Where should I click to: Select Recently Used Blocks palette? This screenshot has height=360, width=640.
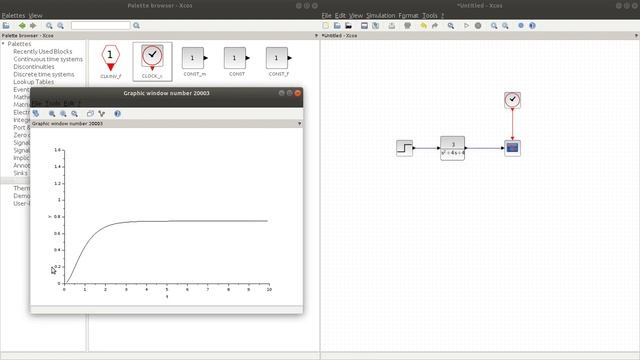coord(42,51)
